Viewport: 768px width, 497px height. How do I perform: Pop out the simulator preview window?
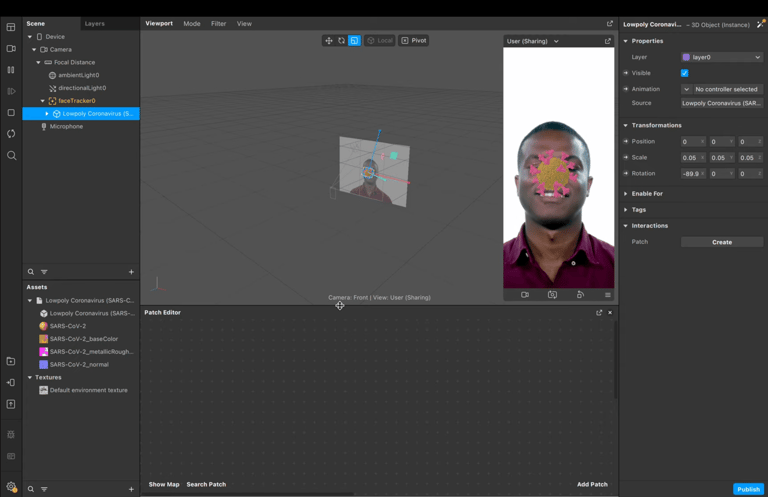coord(607,41)
